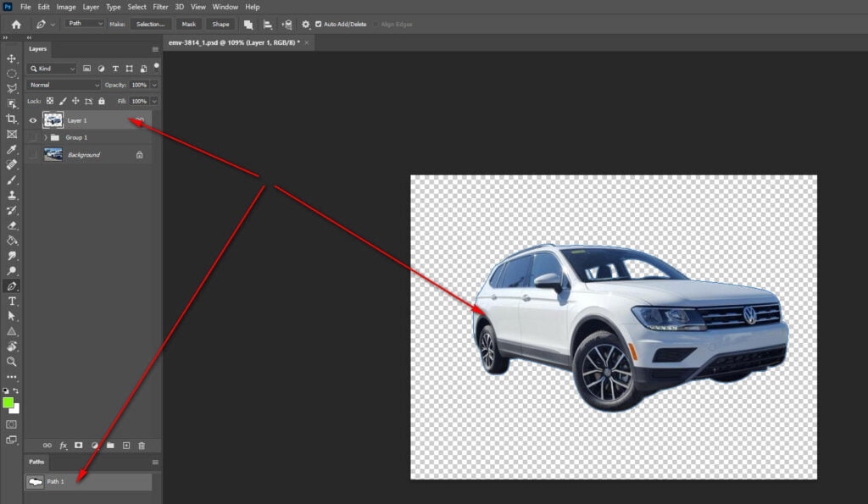
Task: Open Layers panel menu
Action: (155, 49)
